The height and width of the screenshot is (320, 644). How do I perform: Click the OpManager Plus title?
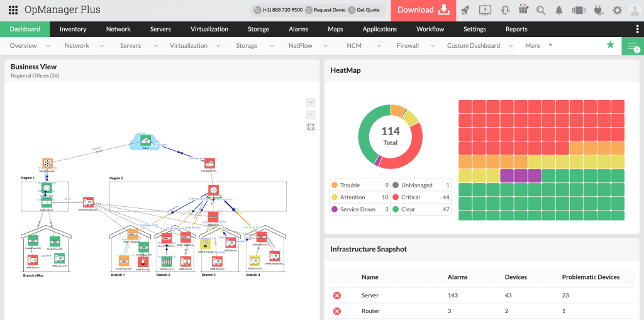pyautogui.click(x=62, y=10)
